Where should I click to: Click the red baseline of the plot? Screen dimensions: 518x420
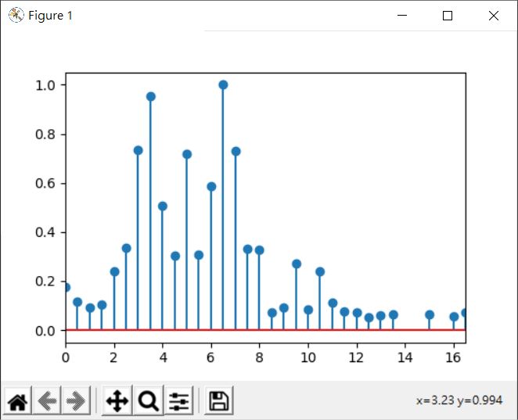(x=265, y=329)
